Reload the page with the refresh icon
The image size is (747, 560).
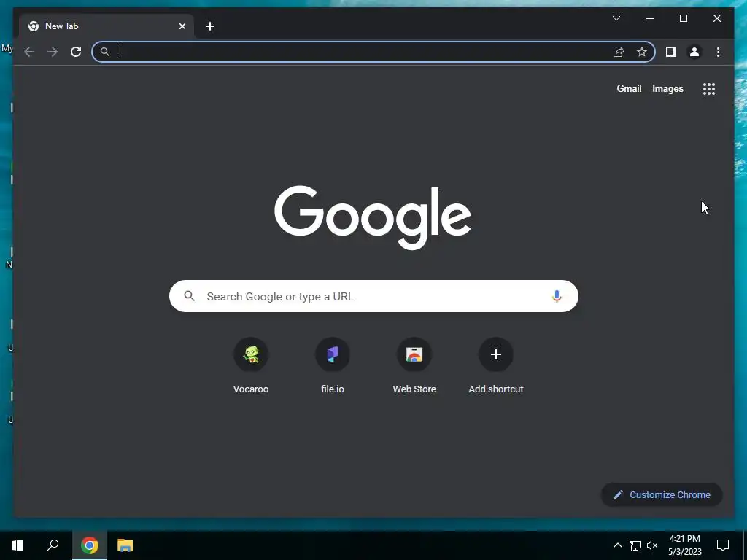pos(76,52)
